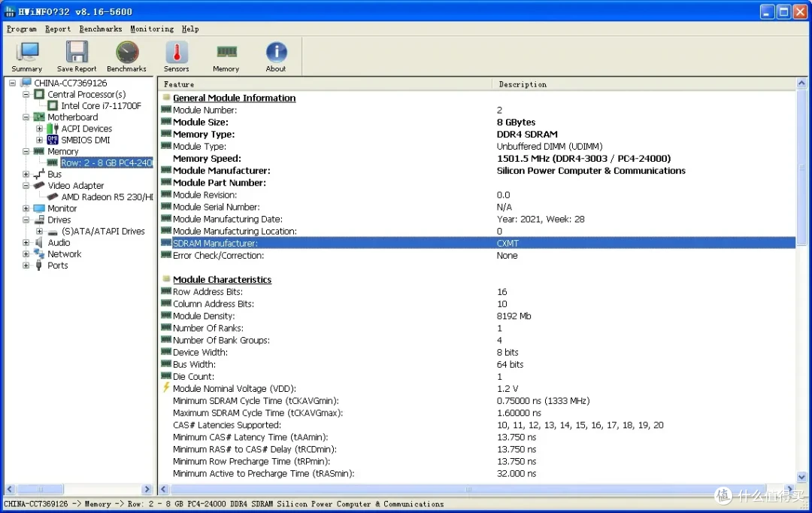Click the Module Manufacturing Date row
This screenshot has width=812, height=513.
click(x=477, y=219)
